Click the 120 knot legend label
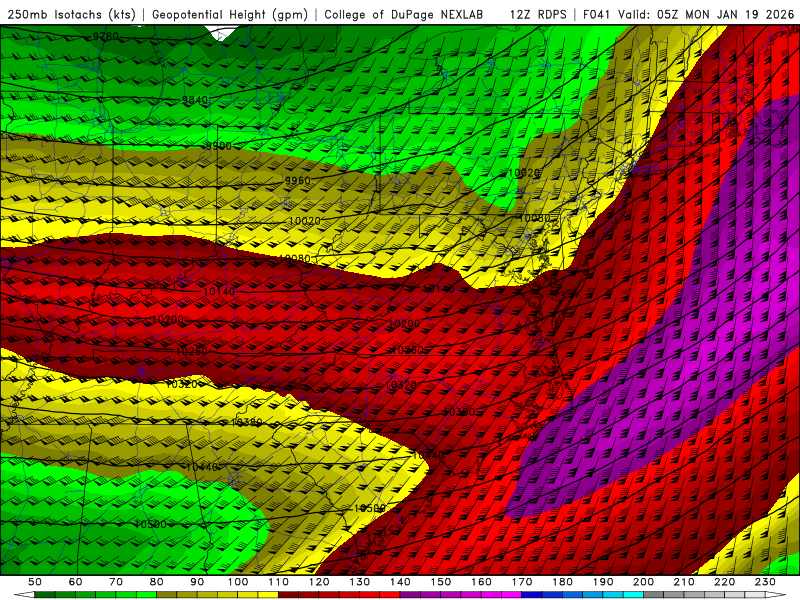This screenshot has height=600, width=800. pyautogui.click(x=319, y=582)
